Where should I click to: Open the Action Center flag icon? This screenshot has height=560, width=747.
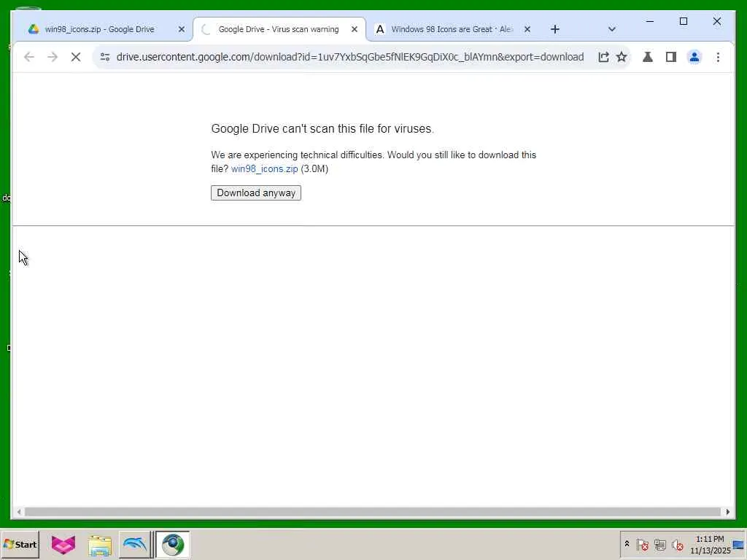click(642, 545)
